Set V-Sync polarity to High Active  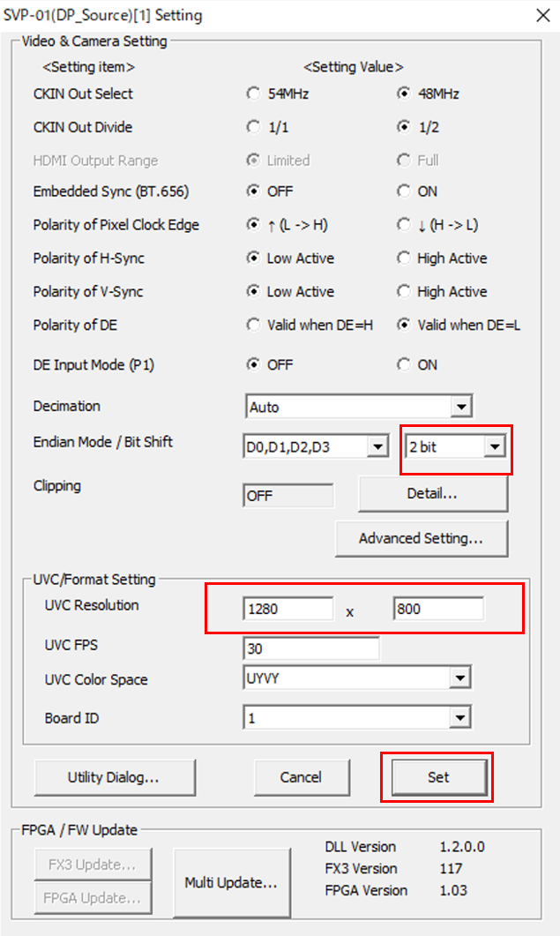coord(404,292)
